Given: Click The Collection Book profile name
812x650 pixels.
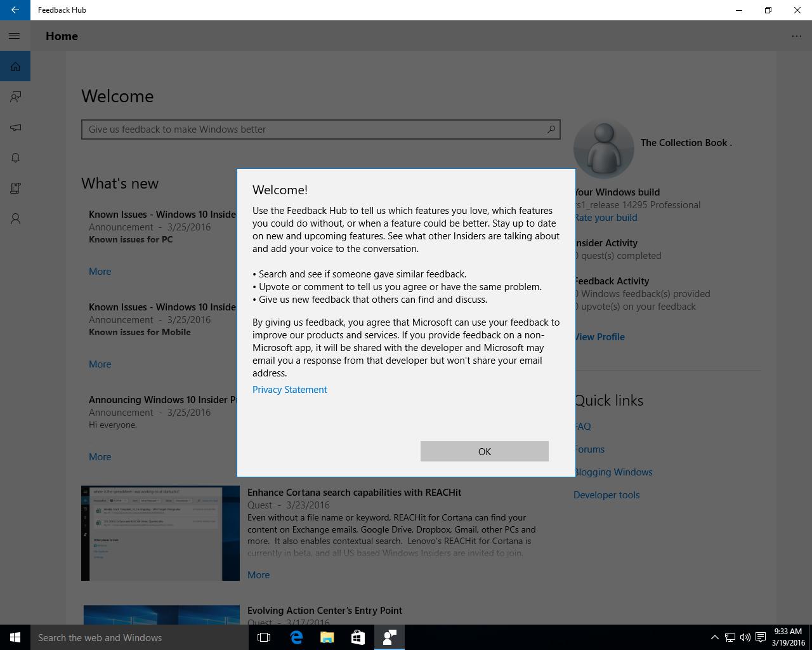Looking at the screenshot, I should pos(686,143).
